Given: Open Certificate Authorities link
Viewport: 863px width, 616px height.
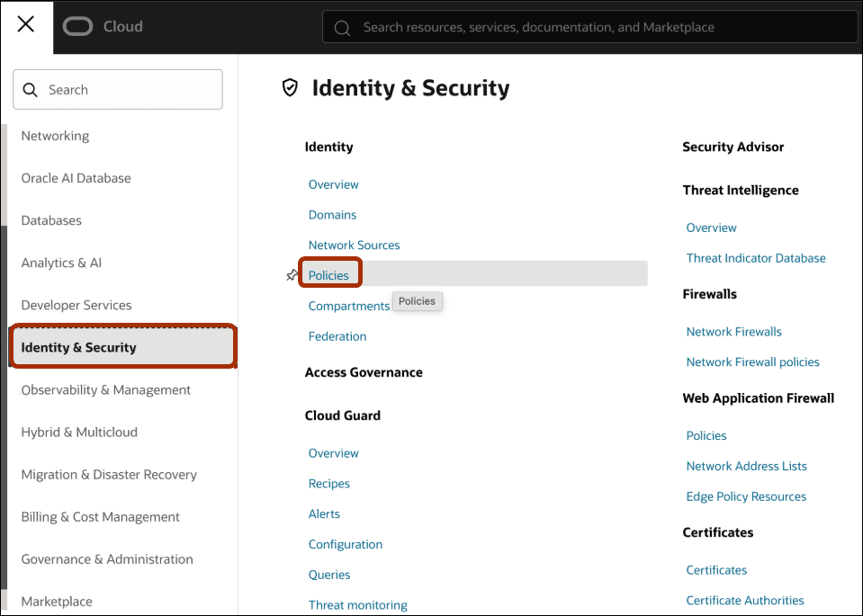Looking at the screenshot, I should coord(745,601).
